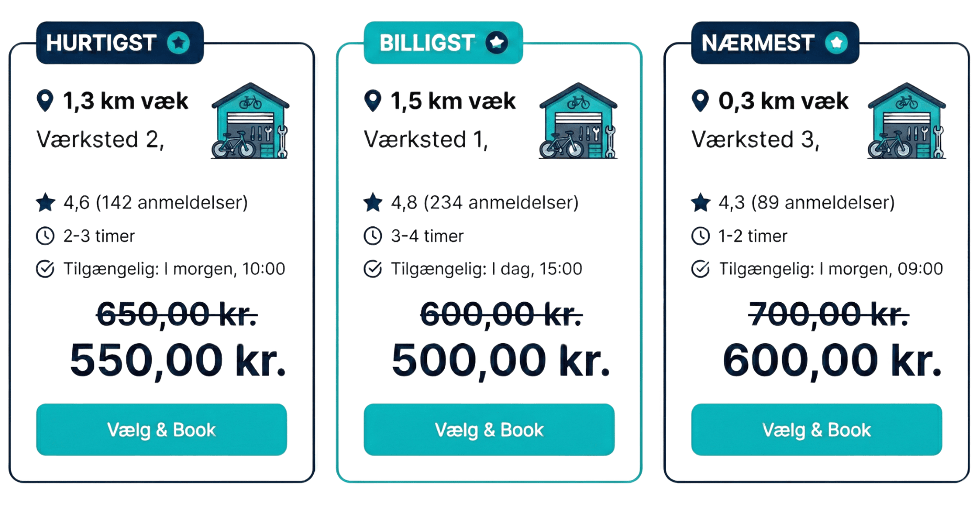
Task: Select the HURTIGST badge label
Action: (x=101, y=43)
